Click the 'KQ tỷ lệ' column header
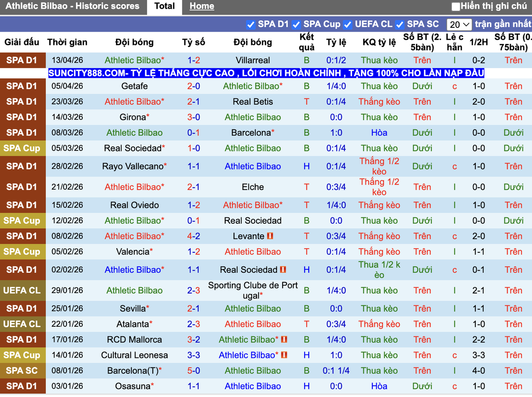 tap(379, 42)
